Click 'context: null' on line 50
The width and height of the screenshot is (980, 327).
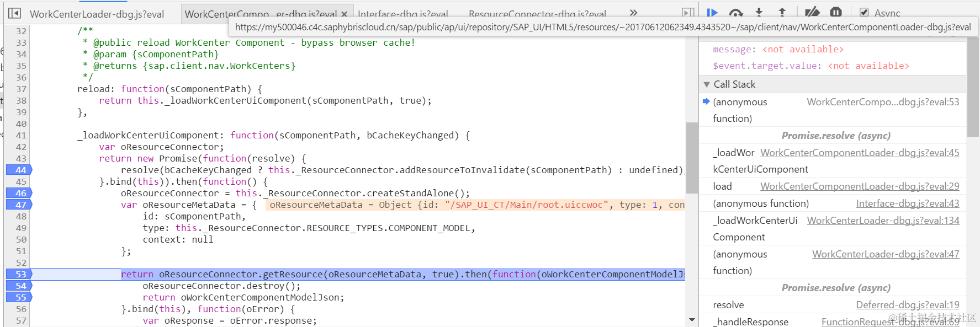click(178, 239)
